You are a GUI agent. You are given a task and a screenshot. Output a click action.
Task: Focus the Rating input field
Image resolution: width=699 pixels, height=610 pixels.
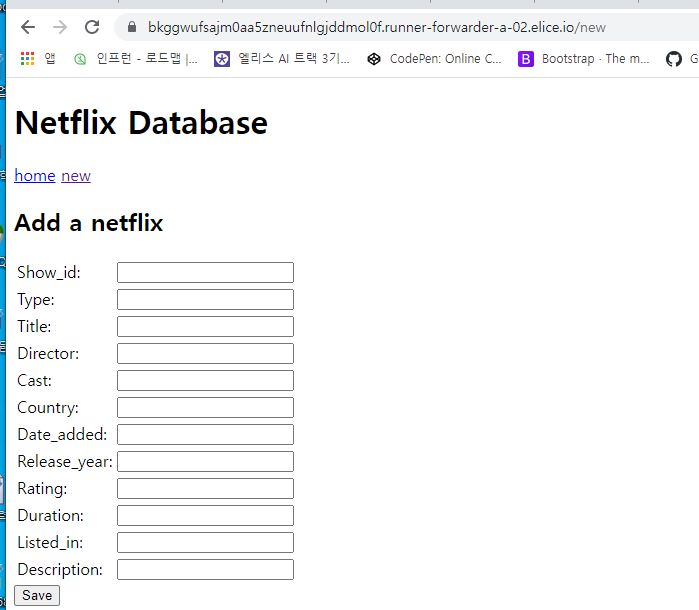pyautogui.click(x=206, y=488)
